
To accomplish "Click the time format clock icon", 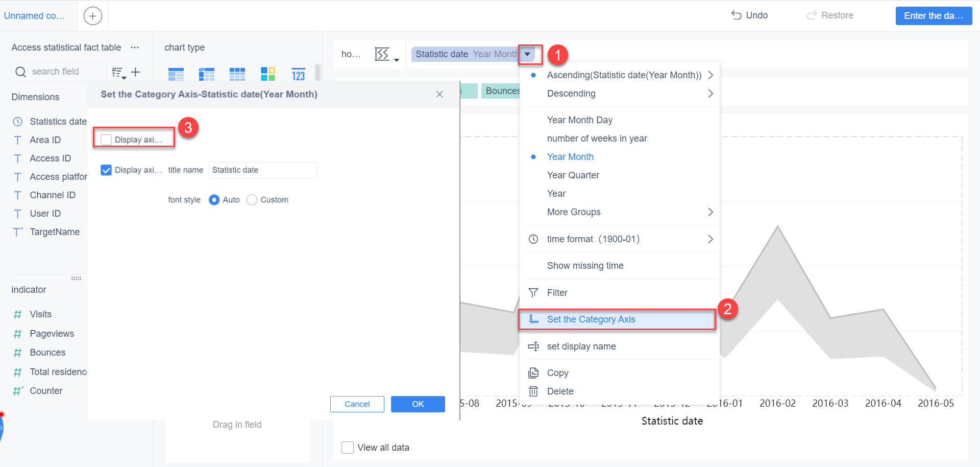I will pos(533,239).
